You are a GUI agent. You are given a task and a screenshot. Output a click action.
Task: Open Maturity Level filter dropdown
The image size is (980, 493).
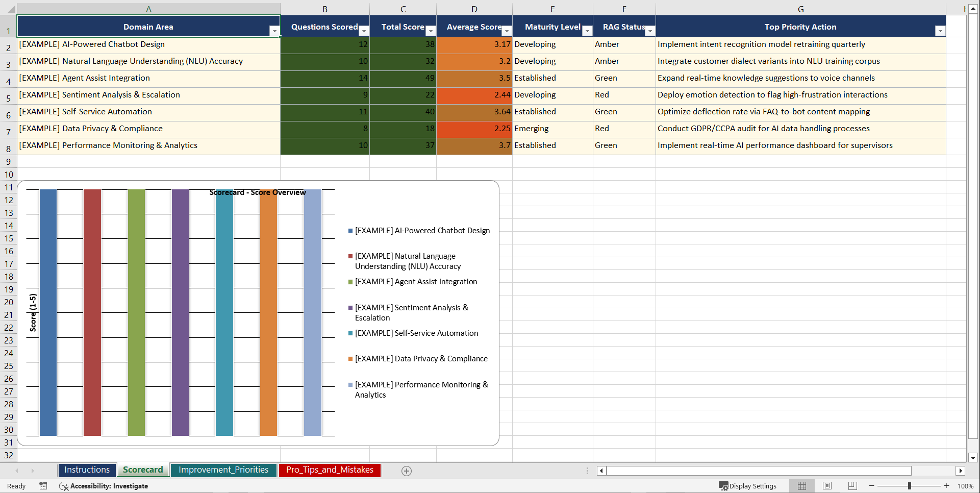588,31
